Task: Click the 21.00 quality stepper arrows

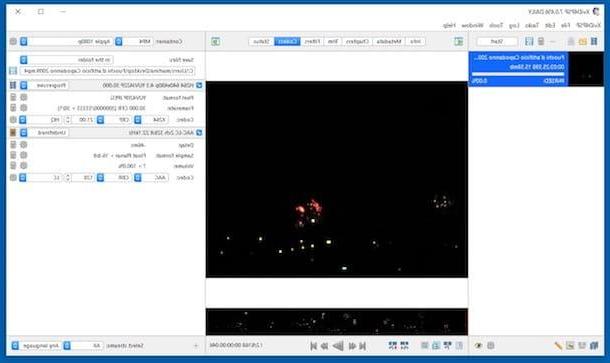Action: [68, 120]
